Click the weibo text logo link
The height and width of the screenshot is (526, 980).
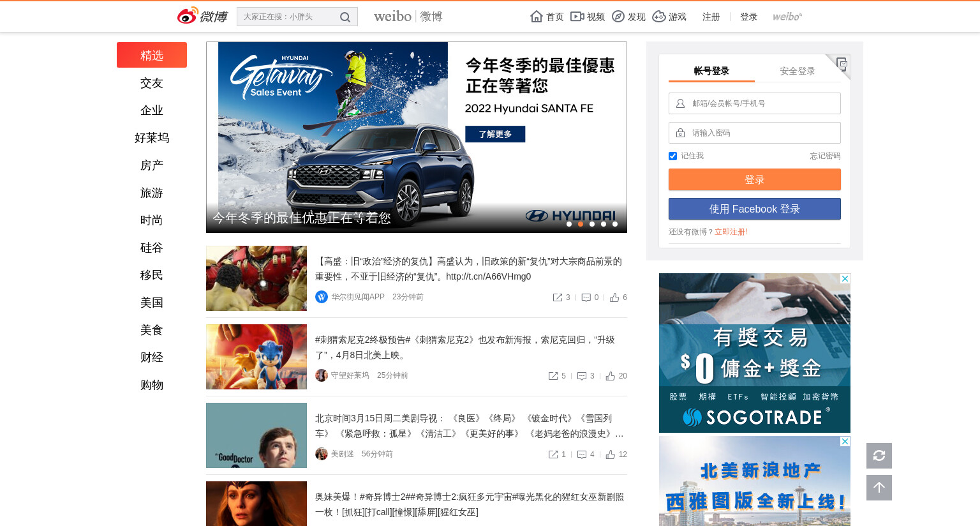tap(408, 17)
